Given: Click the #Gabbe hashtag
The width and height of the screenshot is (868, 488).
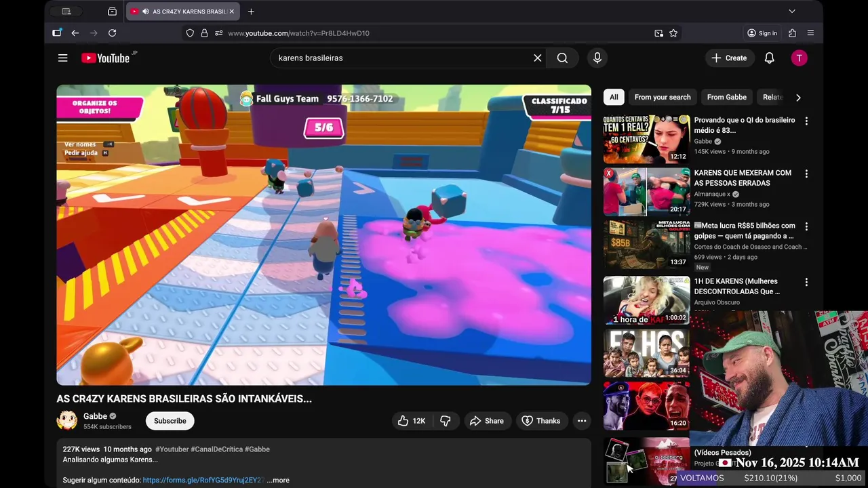Looking at the screenshot, I should (257, 449).
